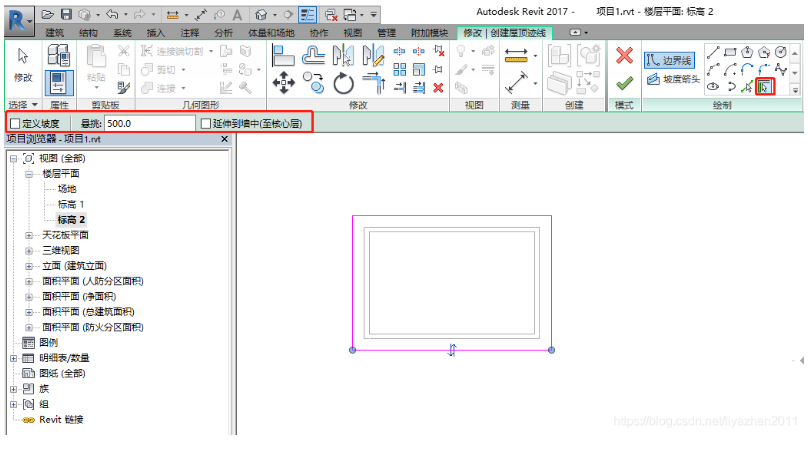The width and height of the screenshot is (808, 449).
Task: Open Type Properties icon in the Properties panel
Action: click(59, 55)
